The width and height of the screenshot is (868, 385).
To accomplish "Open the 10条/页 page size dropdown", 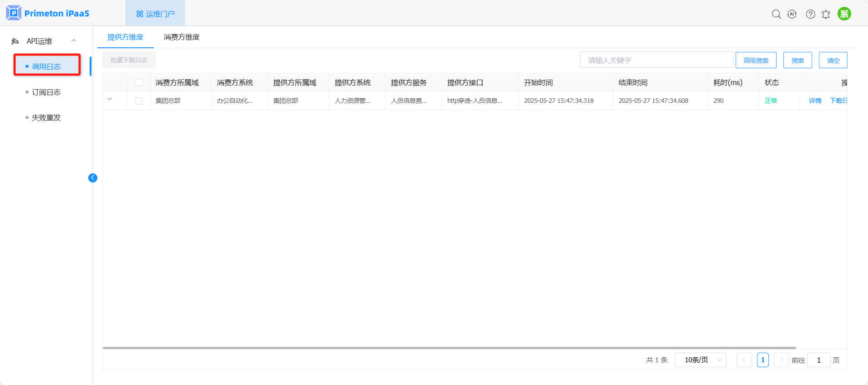I will click(x=701, y=360).
